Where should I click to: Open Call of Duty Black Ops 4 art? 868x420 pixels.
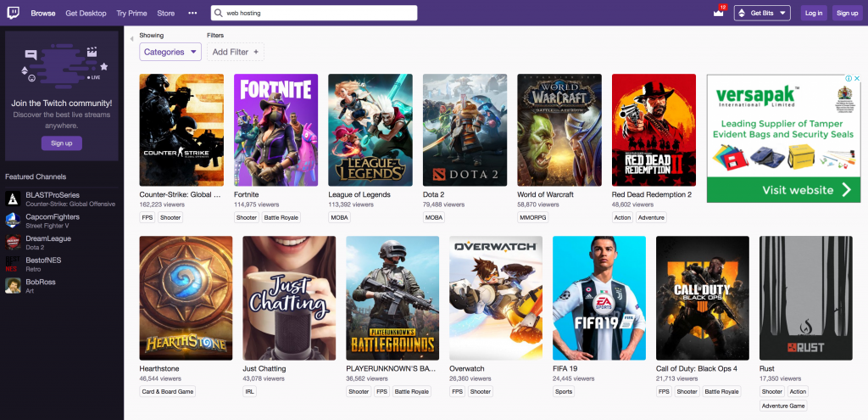tap(703, 298)
